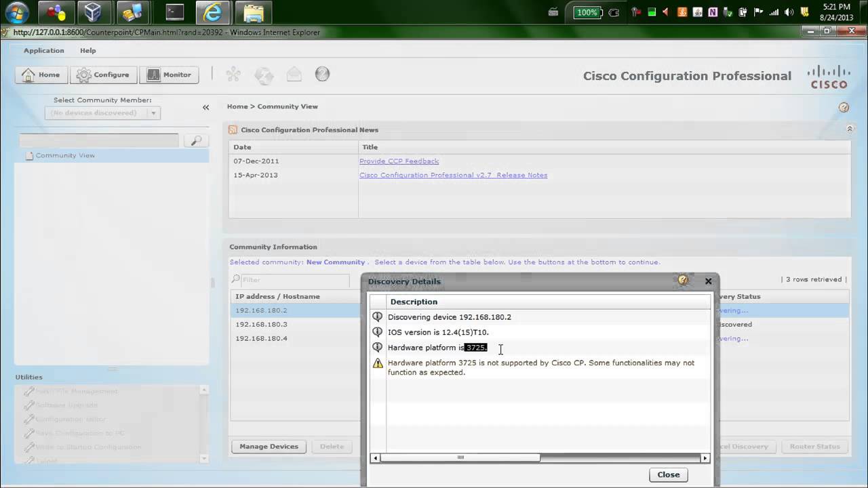868x488 pixels.
Task: Open the v2.7 Release Notes link
Action: [x=453, y=175]
